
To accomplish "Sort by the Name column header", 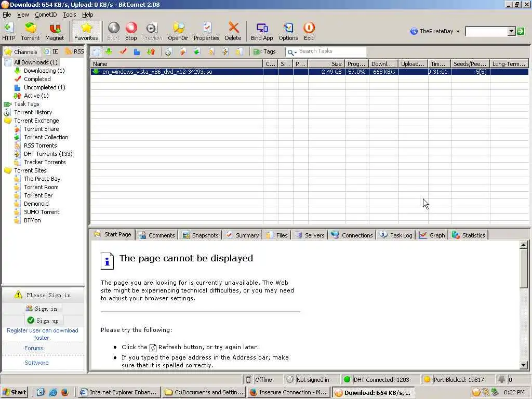I will tap(177, 64).
